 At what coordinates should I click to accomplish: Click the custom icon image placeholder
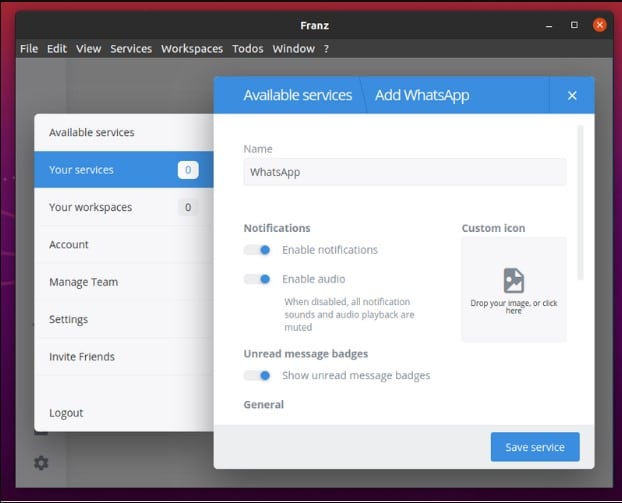click(x=514, y=289)
